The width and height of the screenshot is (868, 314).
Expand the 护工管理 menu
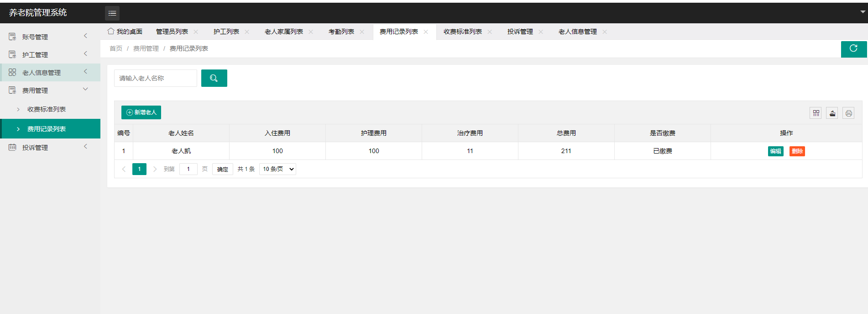85,53
